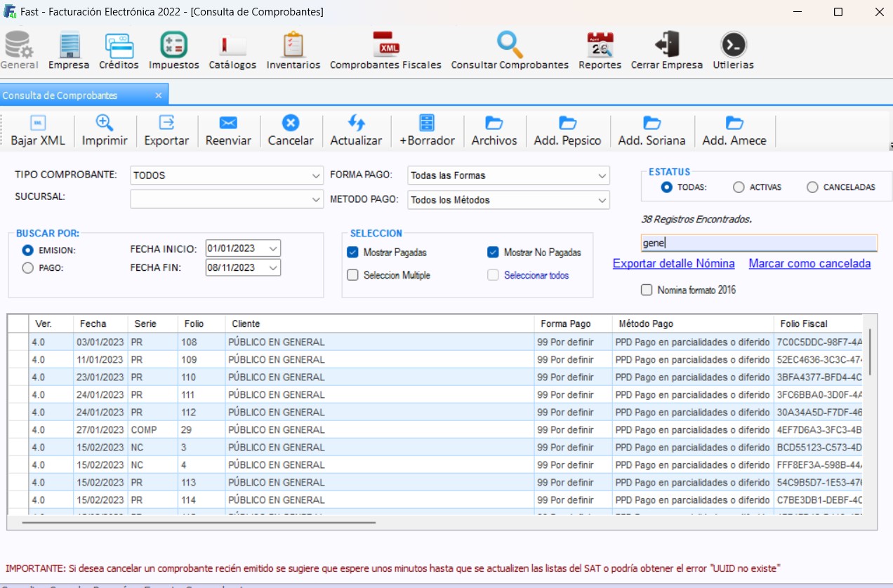
Task: Expand the FORMA PAGO dropdown
Action: click(x=602, y=175)
